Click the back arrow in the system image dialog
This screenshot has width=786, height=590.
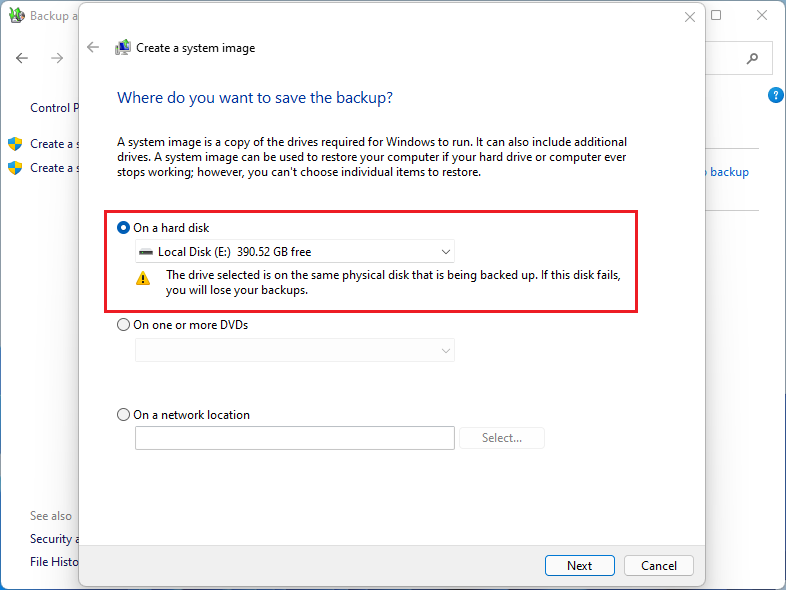click(x=94, y=47)
